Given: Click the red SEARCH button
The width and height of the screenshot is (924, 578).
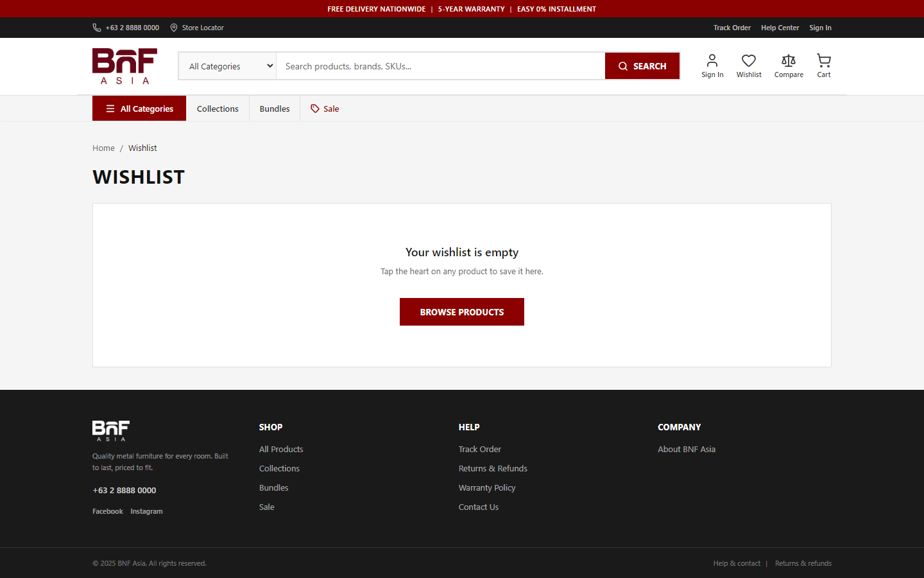Looking at the screenshot, I should pyautogui.click(x=642, y=66).
